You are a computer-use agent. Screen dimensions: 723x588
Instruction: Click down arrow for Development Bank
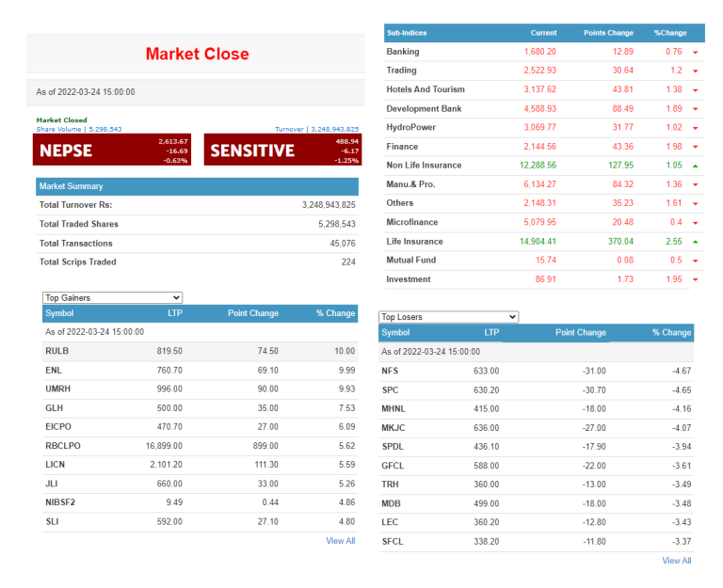point(696,109)
